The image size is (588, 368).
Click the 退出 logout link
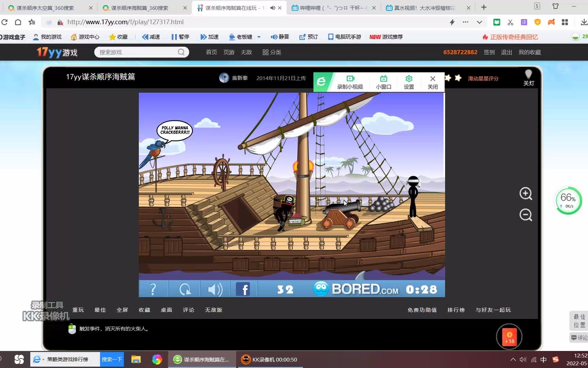506,52
